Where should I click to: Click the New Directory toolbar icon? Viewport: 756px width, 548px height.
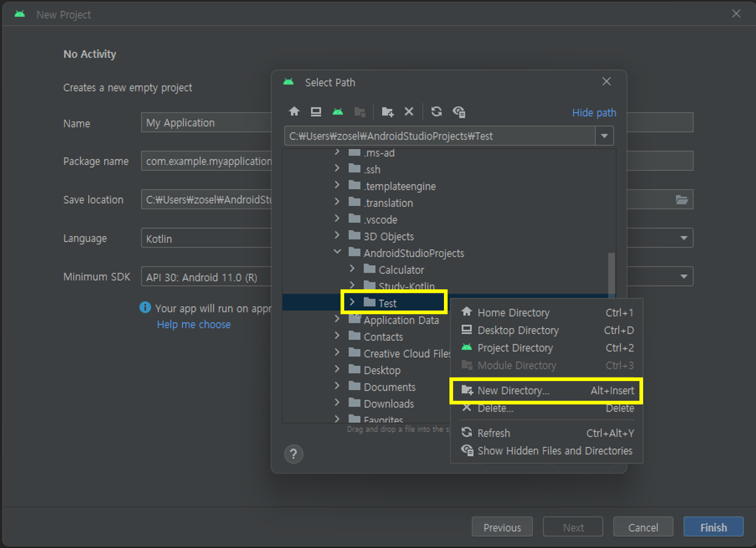[x=387, y=111]
